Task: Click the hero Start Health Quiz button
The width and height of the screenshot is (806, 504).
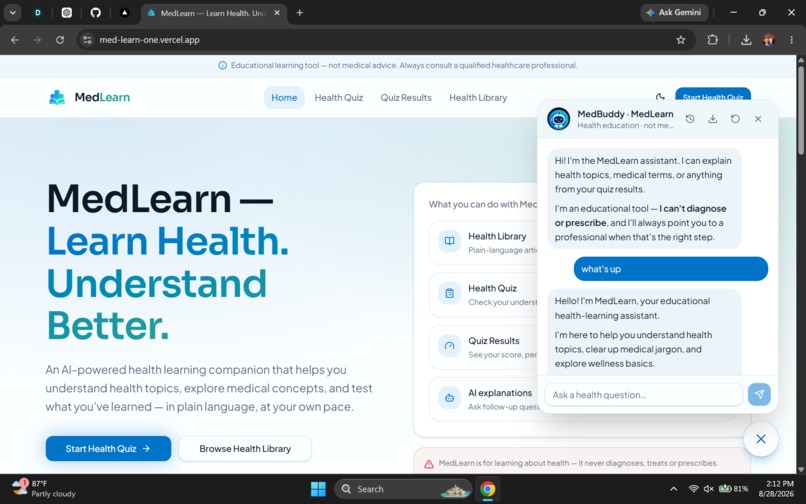Action: [x=108, y=448]
